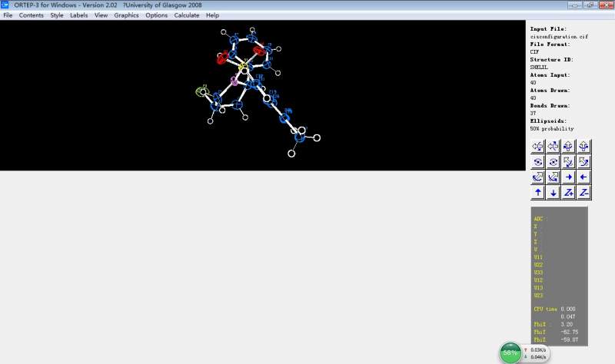Screen dimensions: 615x364
Task: Click the PhiX value 3.20
Action: coord(567,324)
